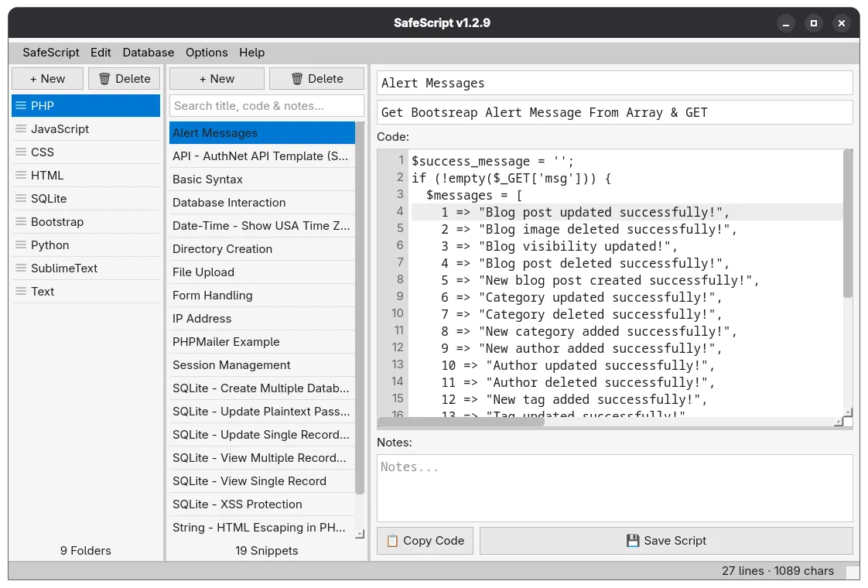Screen dimensions: 868x588
Task: Click the drag handle icon beside SQLite folder
Action: (x=21, y=198)
